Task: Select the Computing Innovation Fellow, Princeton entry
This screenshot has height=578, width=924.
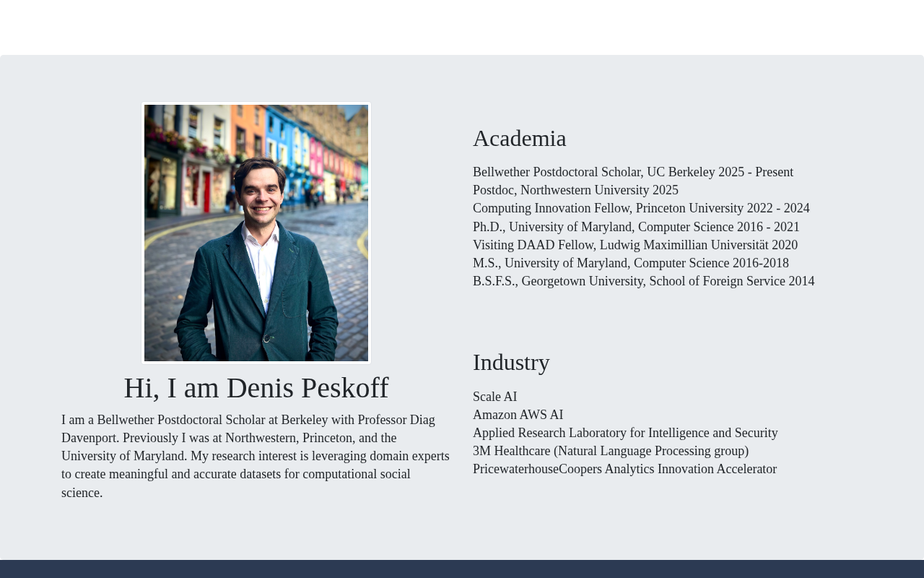Action: [641, 208]
